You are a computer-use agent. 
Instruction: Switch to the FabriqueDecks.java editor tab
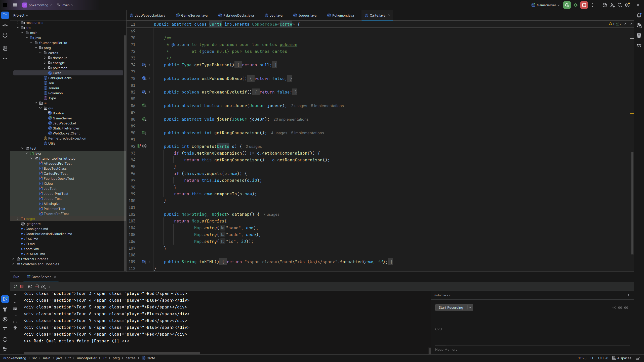click(238, 15)
